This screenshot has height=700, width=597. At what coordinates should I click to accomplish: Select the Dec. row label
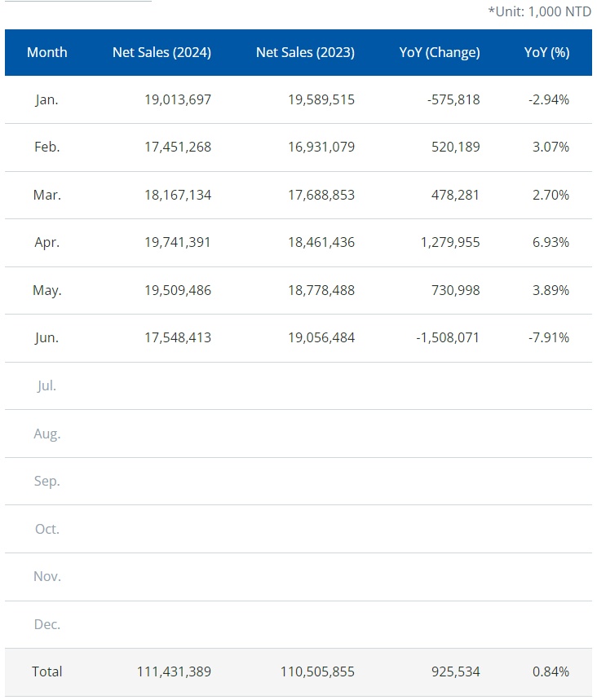pyautogui.click(x=47, y=624)
